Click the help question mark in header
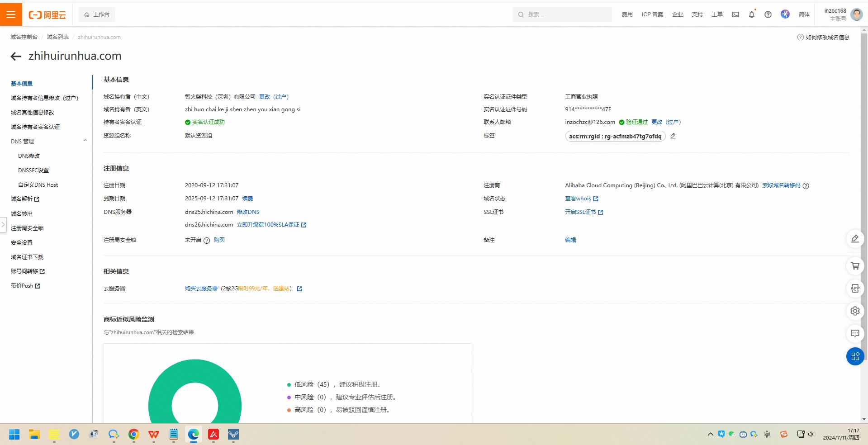The height and width of the screenshot is (445, 868). [768, 14]
